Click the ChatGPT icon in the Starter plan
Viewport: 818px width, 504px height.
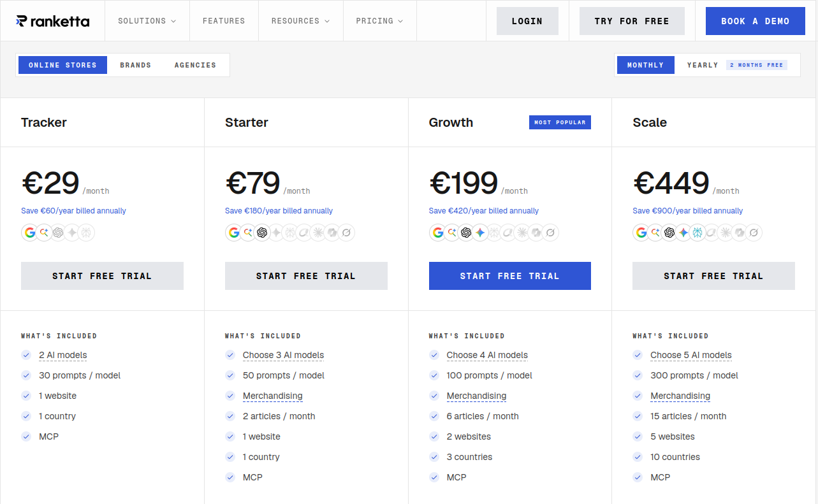[262, 233]
